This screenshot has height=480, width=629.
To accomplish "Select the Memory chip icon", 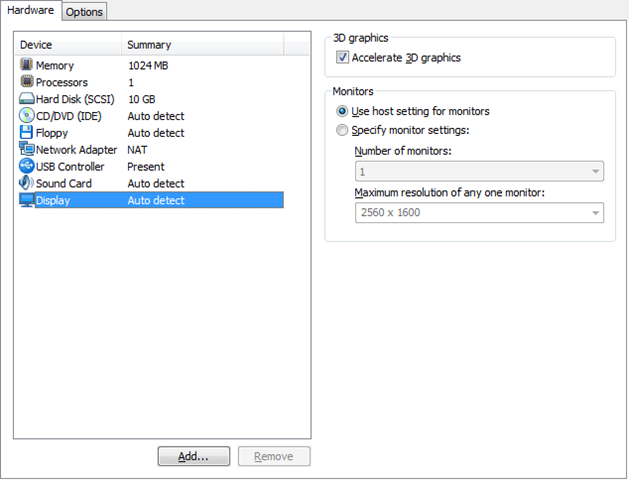I will pyautogui.click(x=26, y=65).
